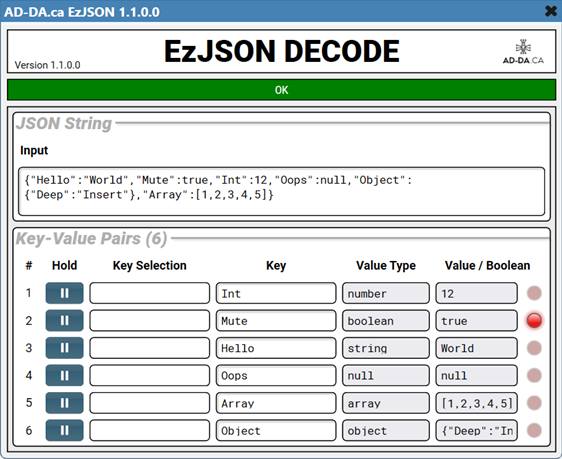Click the Key Selection field in row 6
Screen dimensions: 562x459
point(149,430)
